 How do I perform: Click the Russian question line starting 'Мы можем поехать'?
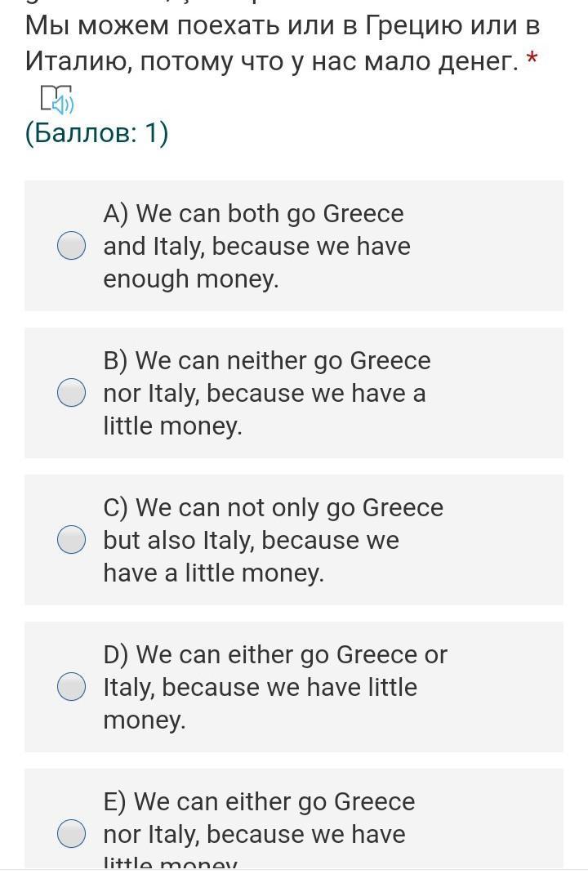coord(282,25)
